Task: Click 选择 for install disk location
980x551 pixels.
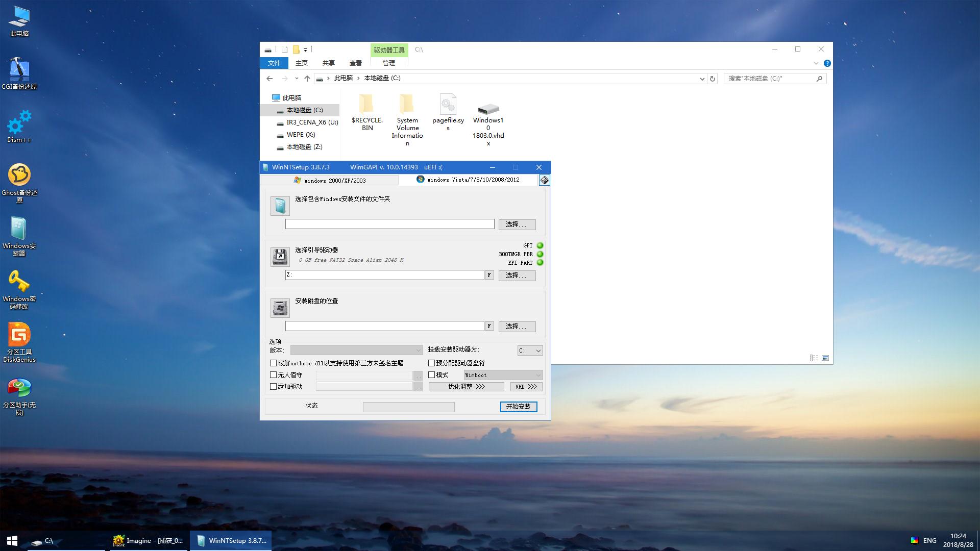Action: pos(517,327)
